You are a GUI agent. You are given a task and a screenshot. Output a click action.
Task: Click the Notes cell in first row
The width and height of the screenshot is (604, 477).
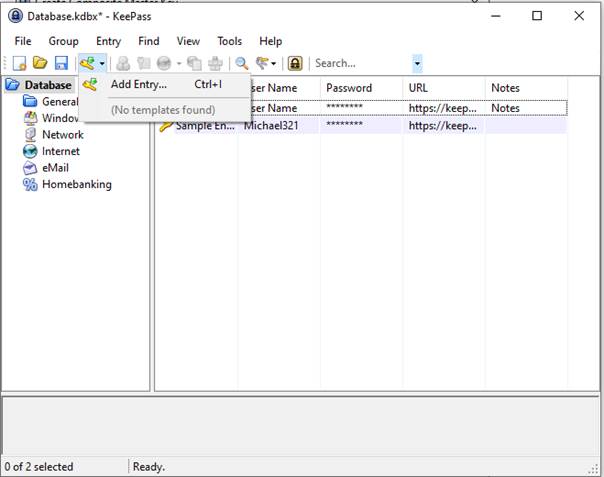[x=505, y=108]
